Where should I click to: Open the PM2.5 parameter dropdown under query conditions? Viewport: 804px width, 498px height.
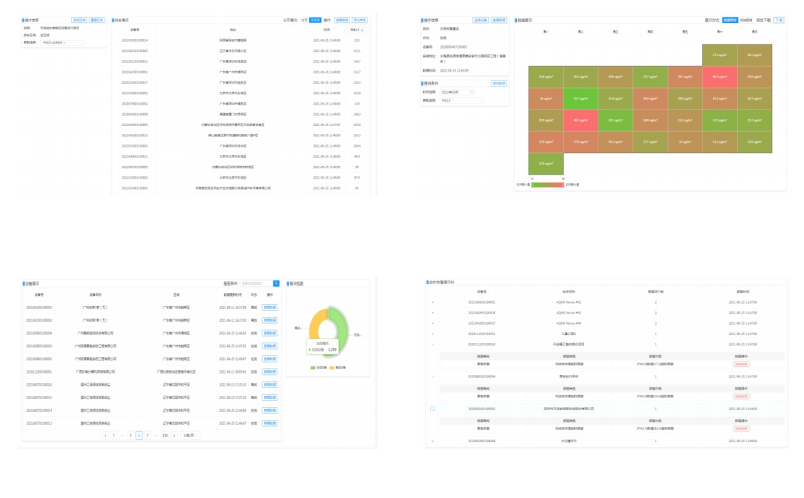(x=460, y=100)
